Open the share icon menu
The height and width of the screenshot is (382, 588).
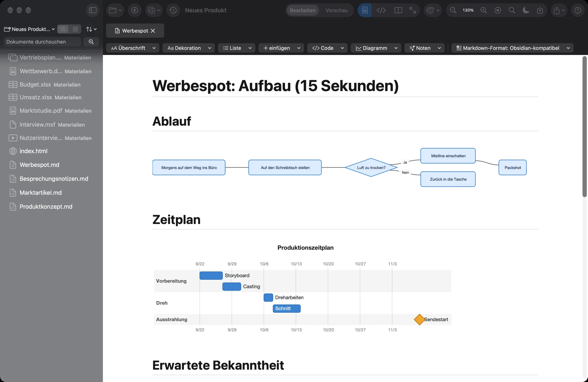coord(559,10)
